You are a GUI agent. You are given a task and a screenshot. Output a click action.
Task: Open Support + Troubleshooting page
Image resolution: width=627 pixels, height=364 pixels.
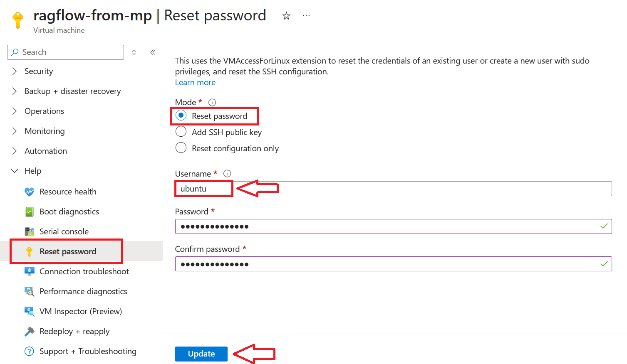point(88,351)
